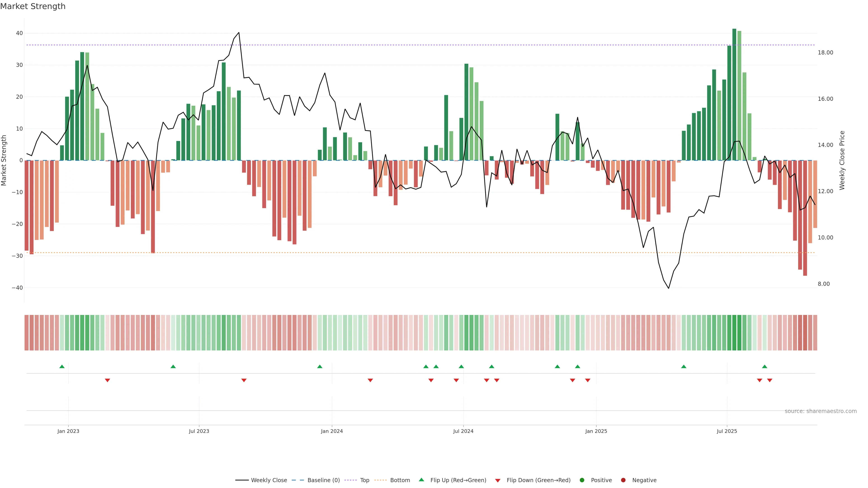Click the Positive green circle legend icon

tap(582, 480)
